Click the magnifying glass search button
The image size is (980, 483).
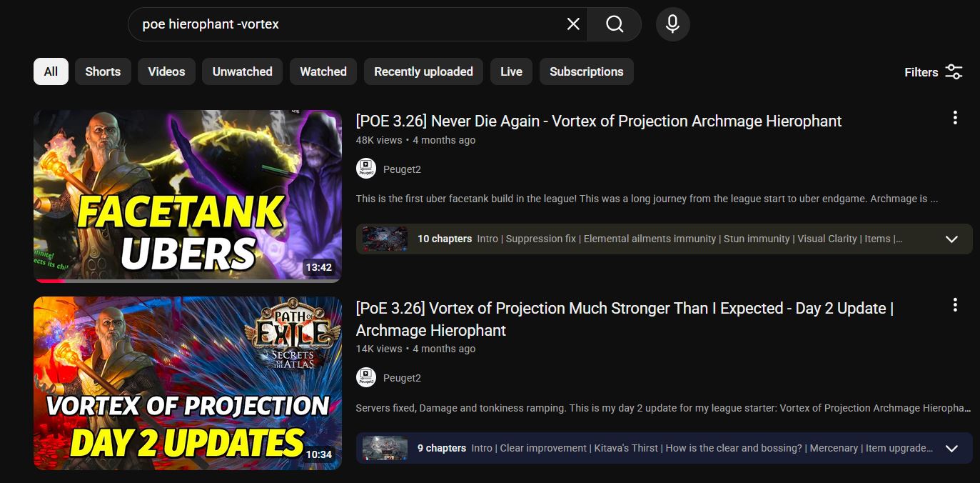(615, 24)
